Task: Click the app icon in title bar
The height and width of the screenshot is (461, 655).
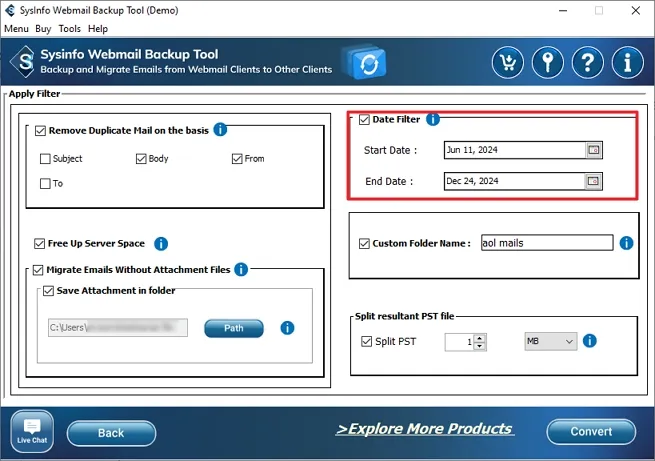Action: [x=10, y=10]
